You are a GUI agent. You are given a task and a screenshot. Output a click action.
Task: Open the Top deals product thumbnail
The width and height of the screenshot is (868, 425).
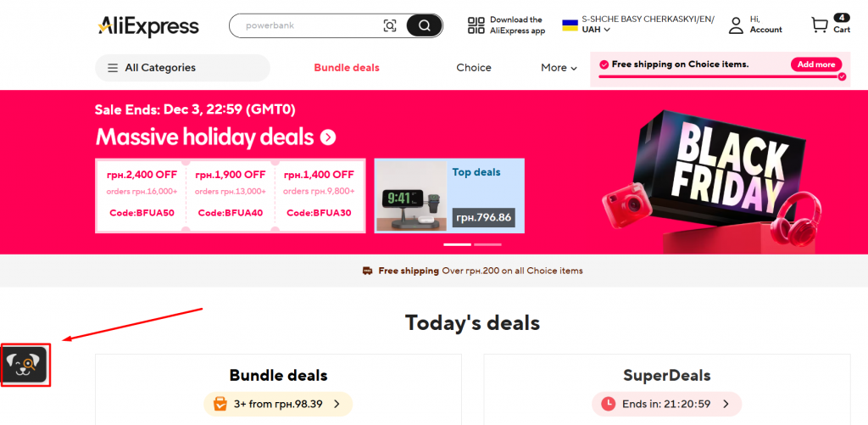tap(411, 195)
